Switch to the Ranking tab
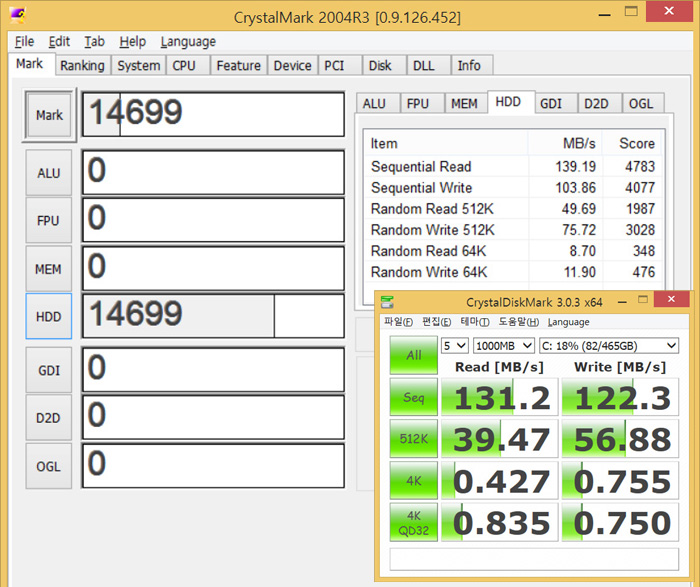 [x=81, y=65]
